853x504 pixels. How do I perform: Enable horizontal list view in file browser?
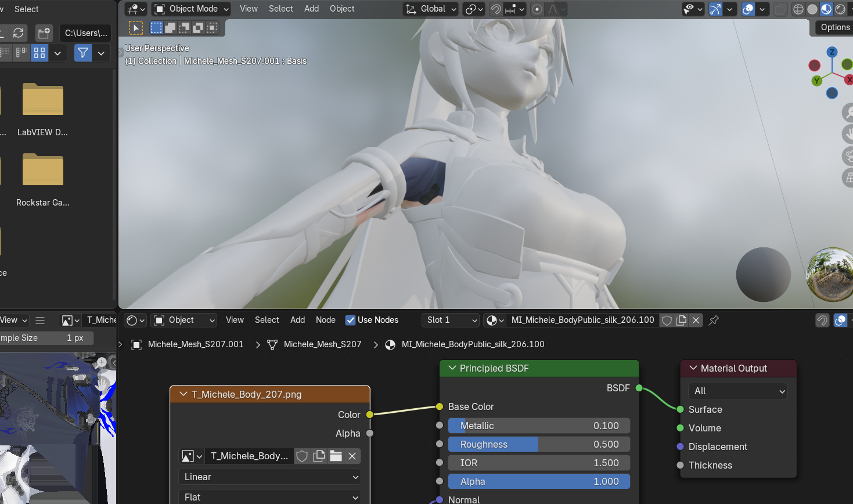tap(22, 53)
